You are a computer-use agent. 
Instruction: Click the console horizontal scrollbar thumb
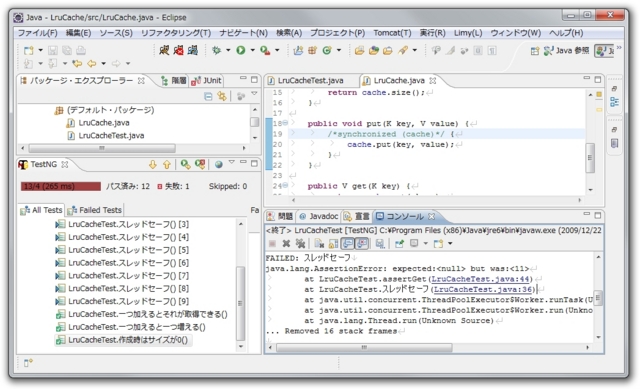pos(364,347)
